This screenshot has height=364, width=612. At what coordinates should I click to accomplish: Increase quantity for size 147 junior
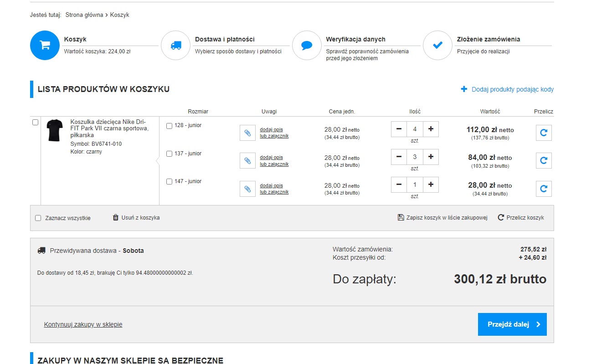pos(431,185)
